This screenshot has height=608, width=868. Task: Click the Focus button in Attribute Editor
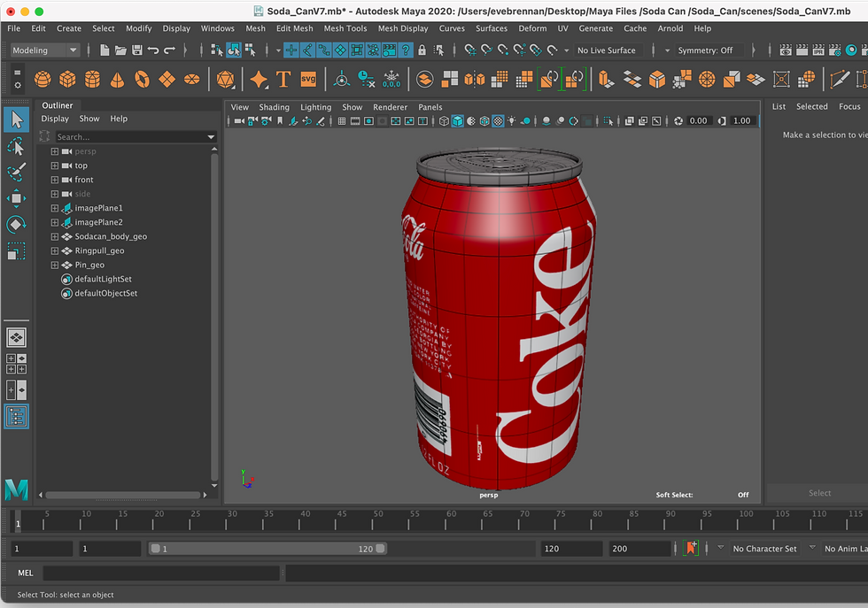click(849, 106)
